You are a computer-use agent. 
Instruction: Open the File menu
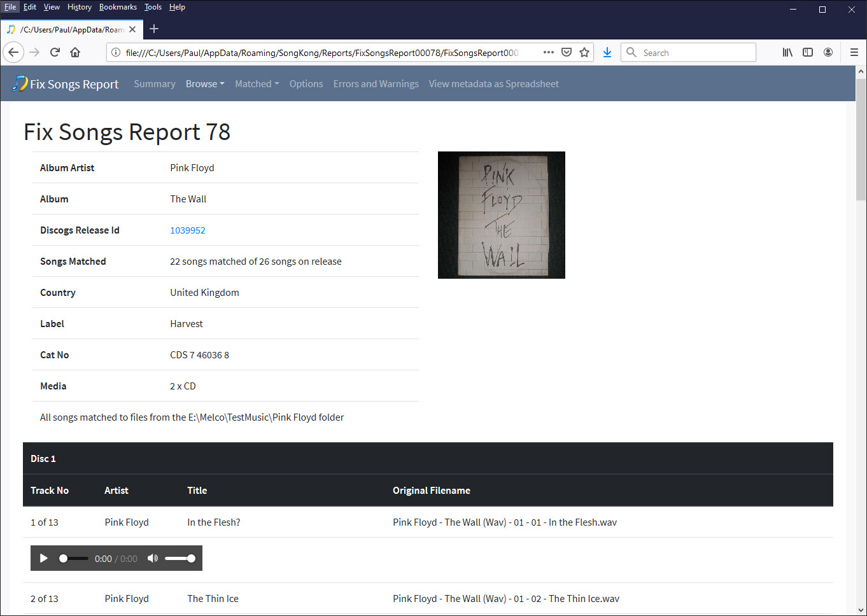10,7
